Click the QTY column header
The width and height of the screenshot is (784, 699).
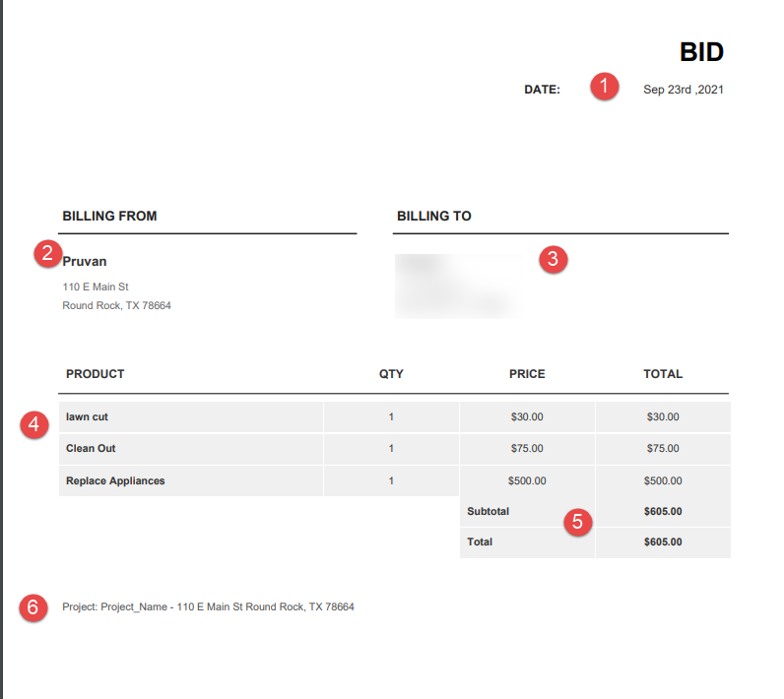[391, 374]
